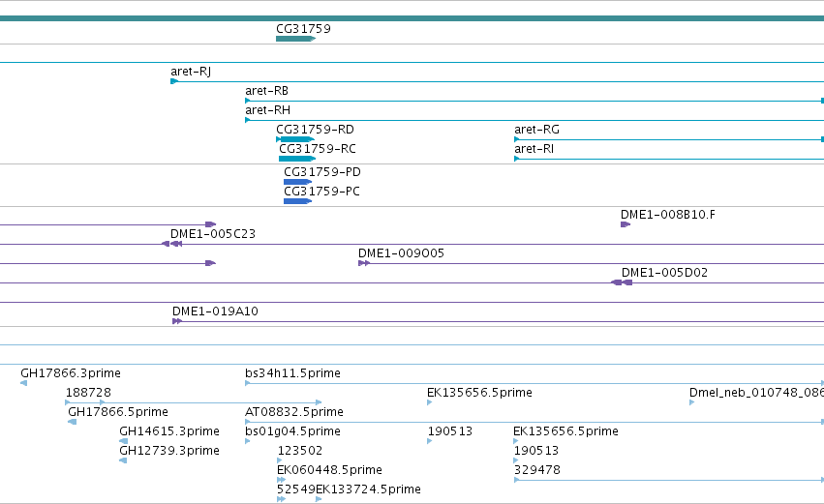Select the GH14615.3prime arrow glyph

[x=124, y=441]
